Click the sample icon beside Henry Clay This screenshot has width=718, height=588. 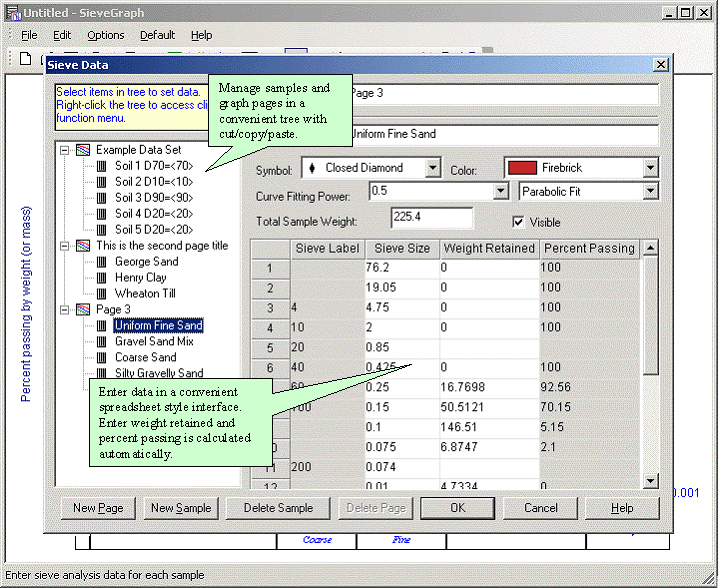(x=102, y=278)
